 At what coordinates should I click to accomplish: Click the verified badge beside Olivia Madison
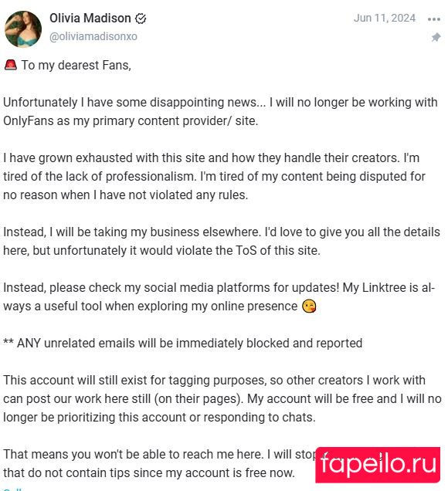(x=141, y=19)
